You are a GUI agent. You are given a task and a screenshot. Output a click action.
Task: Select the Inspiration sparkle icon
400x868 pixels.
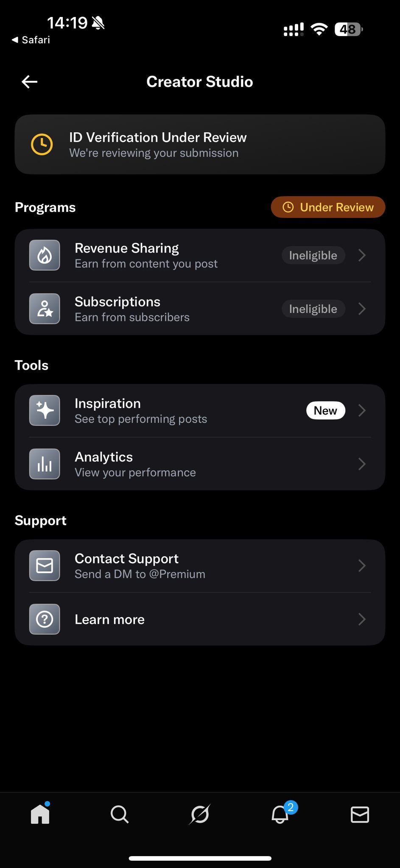click(x=45, y=410)
